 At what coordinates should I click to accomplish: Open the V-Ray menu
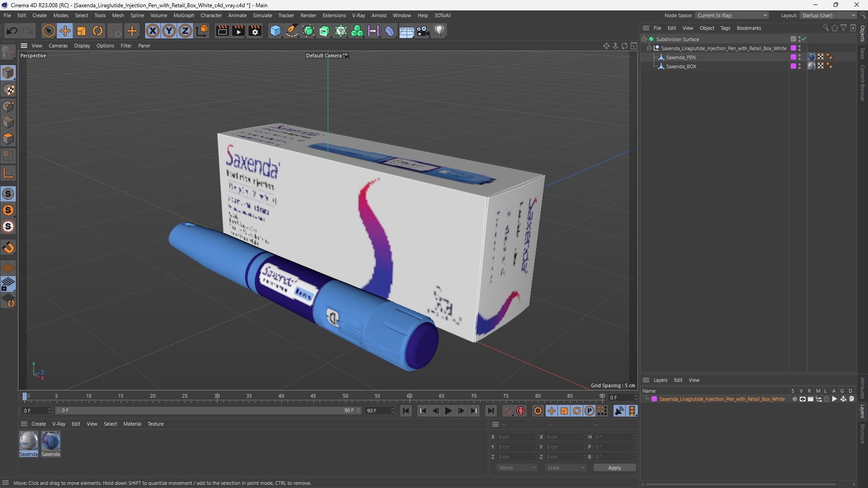coord(359,15)
